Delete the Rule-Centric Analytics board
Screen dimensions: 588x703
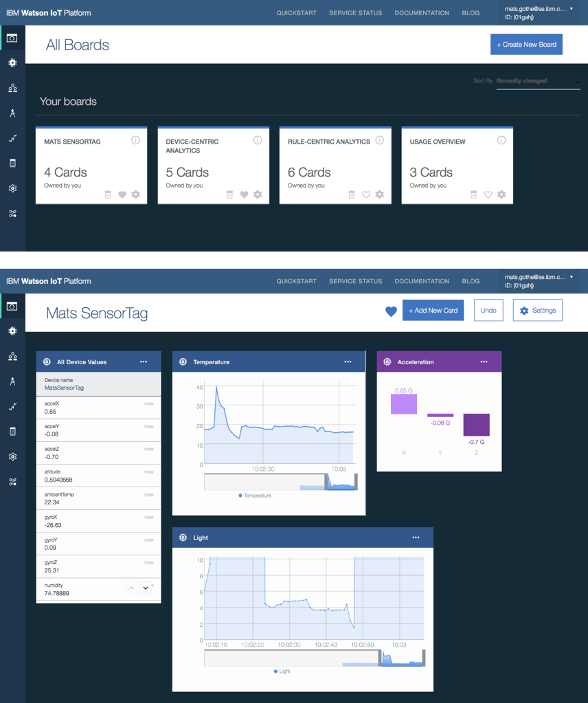click(352, 194)
